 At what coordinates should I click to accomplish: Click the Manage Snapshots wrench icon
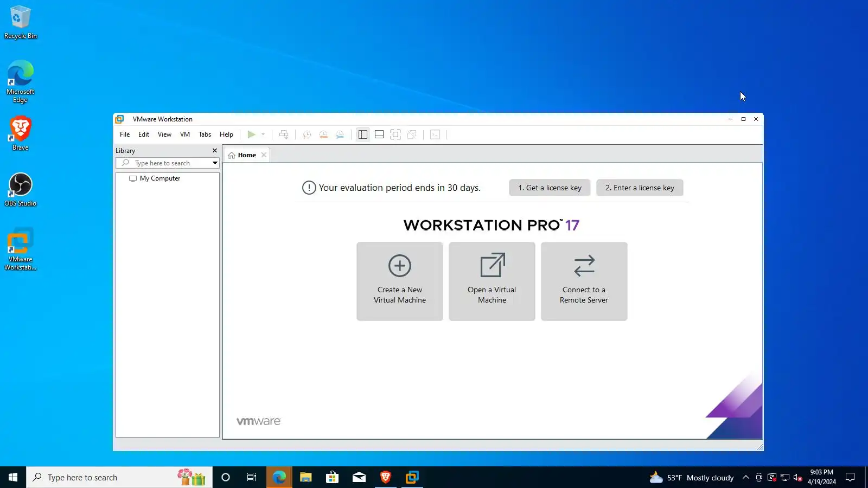tap(340, 134)
